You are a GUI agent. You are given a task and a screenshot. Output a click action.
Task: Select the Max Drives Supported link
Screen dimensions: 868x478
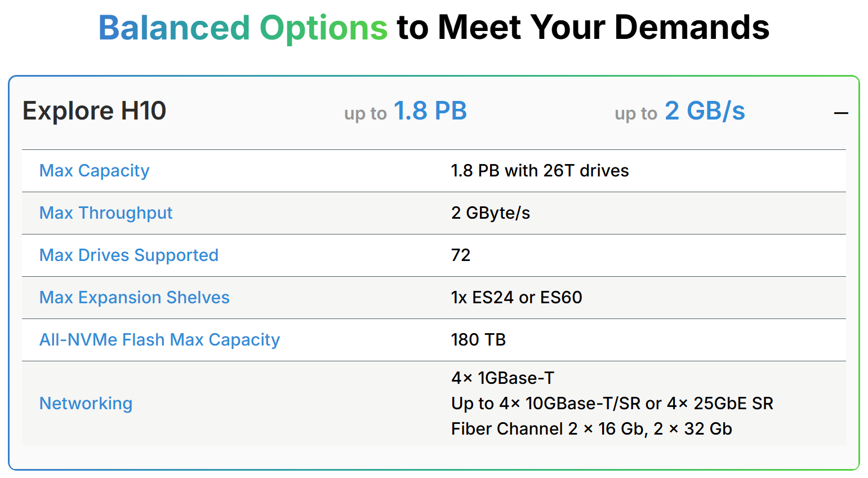[128, 255]
